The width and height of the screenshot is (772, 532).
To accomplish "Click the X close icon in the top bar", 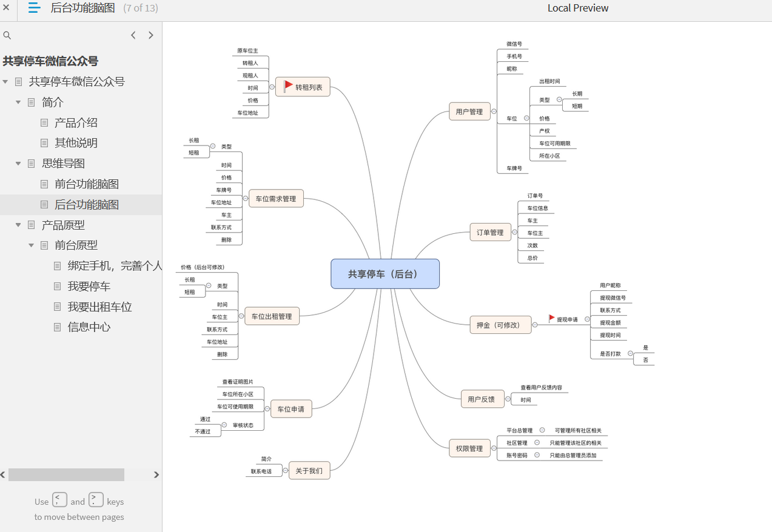I will 6,8.
